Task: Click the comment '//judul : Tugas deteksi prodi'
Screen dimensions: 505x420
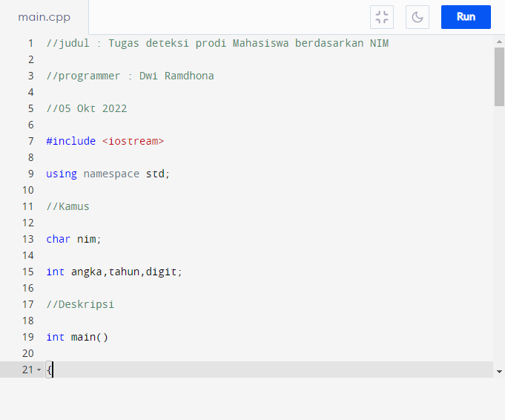Action: click(136, 43)
